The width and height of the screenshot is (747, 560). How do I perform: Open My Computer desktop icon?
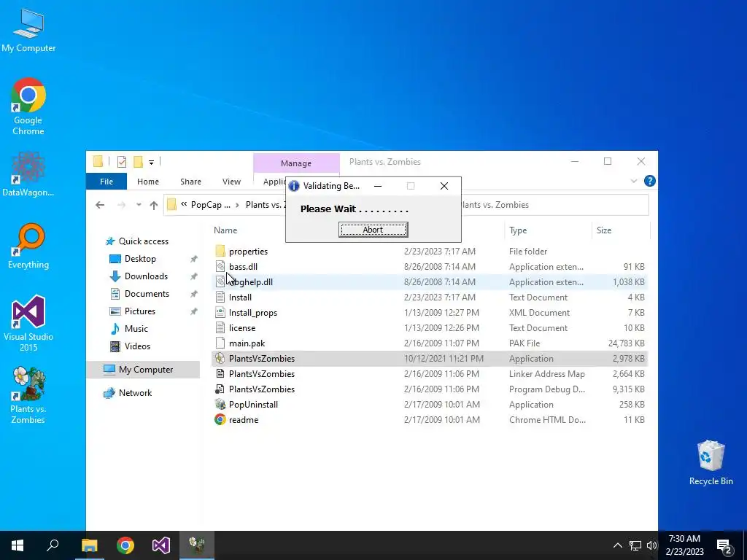pyautogui.click(x=28, y=29)
